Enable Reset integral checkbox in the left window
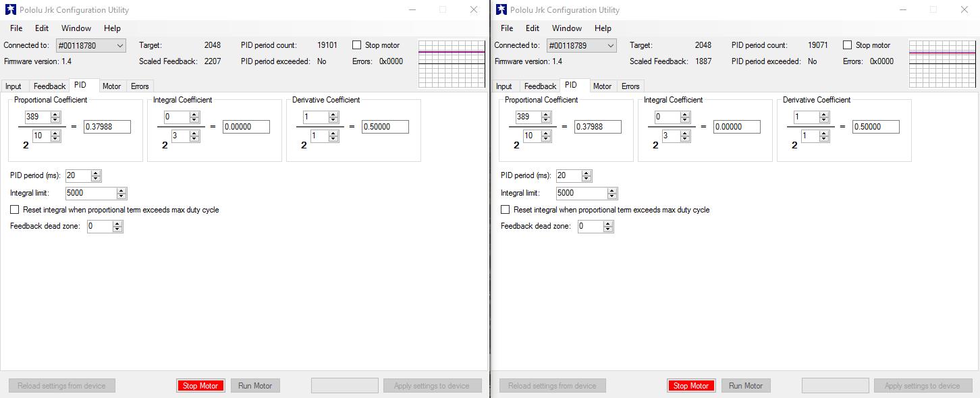Image resolution: width=980 pixels, height=398 pixels. 15,210
